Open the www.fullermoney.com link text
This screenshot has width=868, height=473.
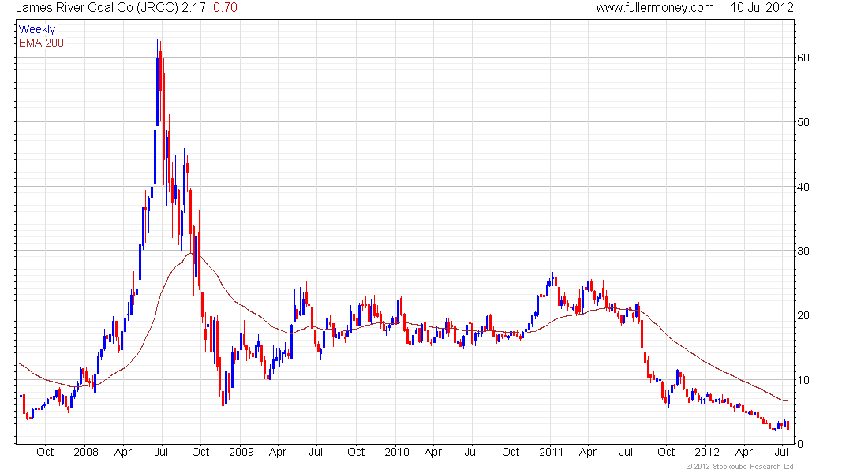(655, 8)
